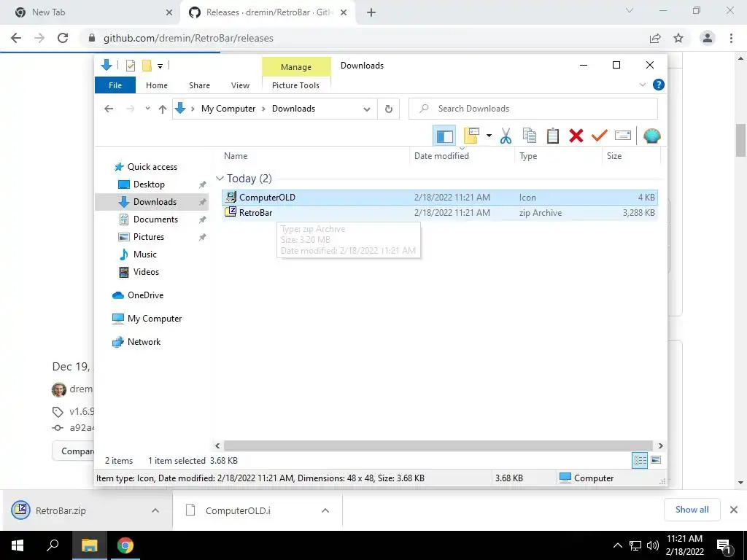The width and height of the screenshot is (747, 560).
Task: Open the Chrome profile icon
Action: coord(708,38)
